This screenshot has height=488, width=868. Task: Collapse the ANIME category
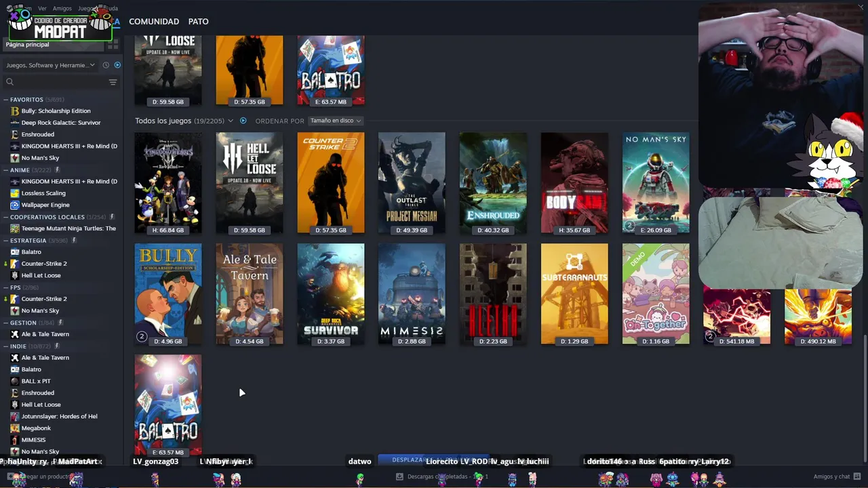click(5, 170)
